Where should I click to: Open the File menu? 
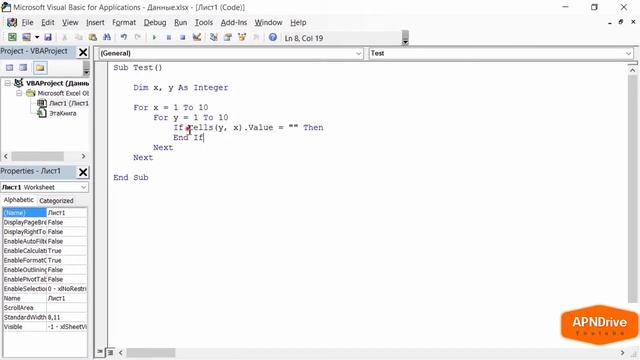click(27, 22)
